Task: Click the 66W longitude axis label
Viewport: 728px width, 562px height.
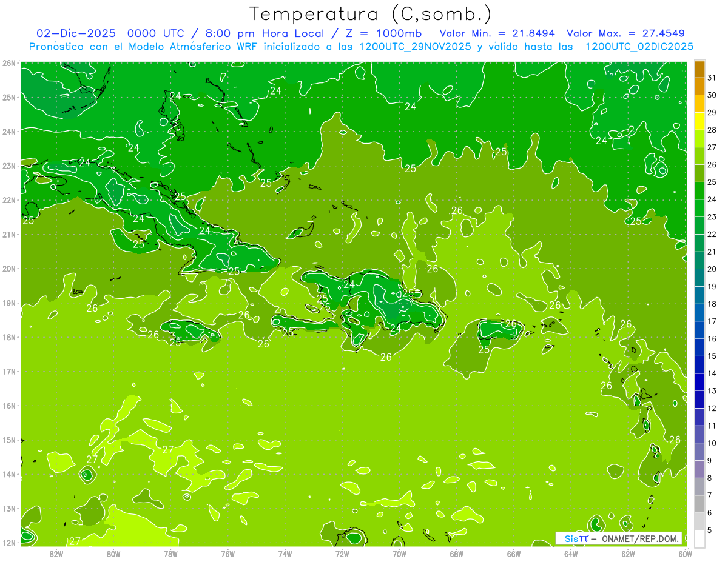Action: click(514, 554)
